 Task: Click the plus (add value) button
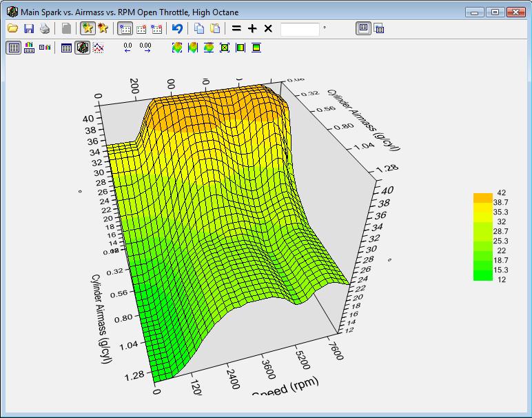pyautogui.click(x=252, y=28)
